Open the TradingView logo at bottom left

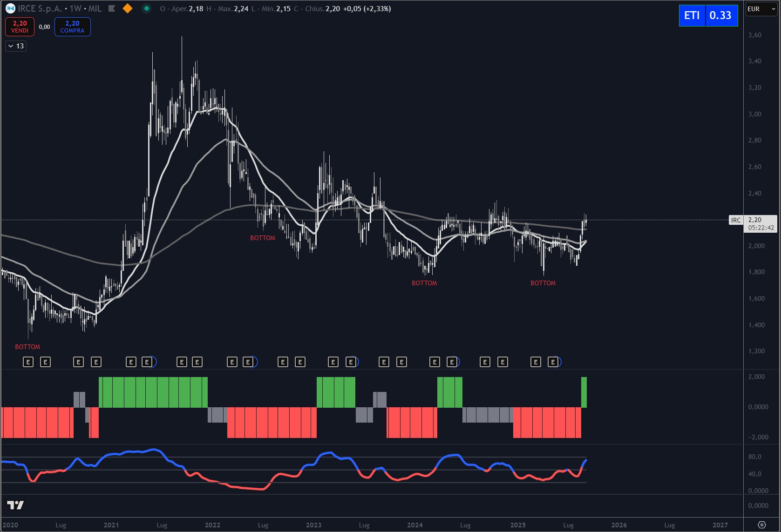(15, 505)
